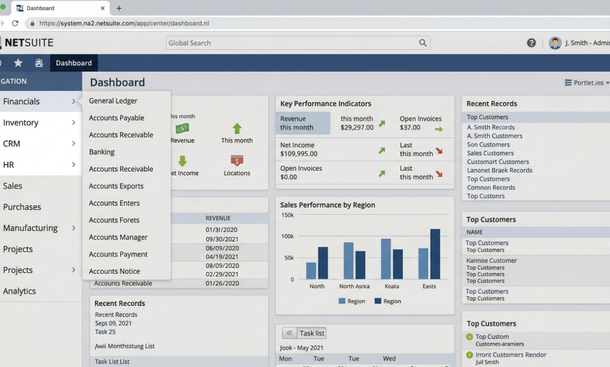Click green status dot beside Top Custom

tap(469, 337)
